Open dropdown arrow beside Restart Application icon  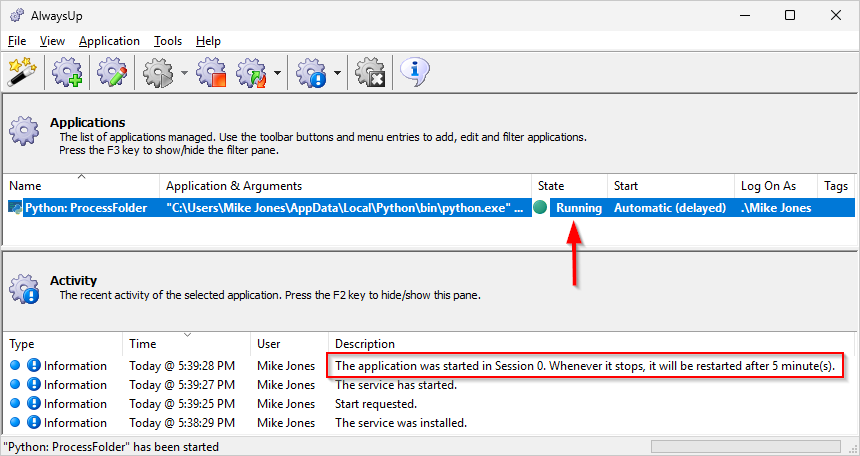pos(278,72)
